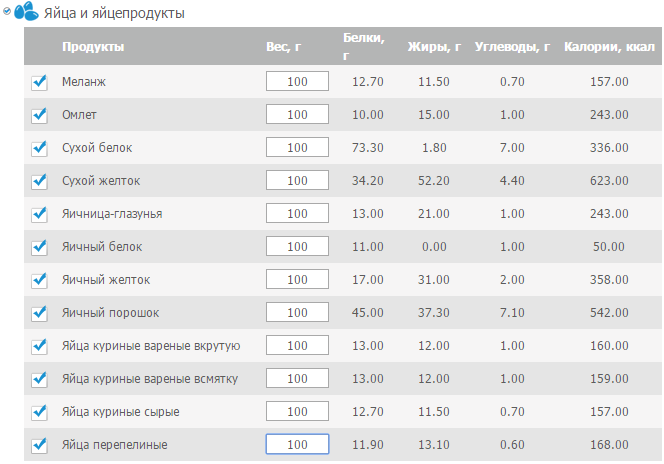Toggle the Яичный белок checkbox
Screen dimensions: 664x464
[39, 247]
